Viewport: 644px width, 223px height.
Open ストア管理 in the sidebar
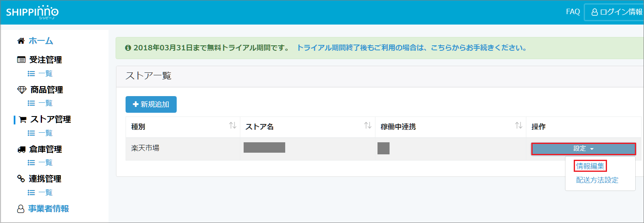(x=51, y=119)
